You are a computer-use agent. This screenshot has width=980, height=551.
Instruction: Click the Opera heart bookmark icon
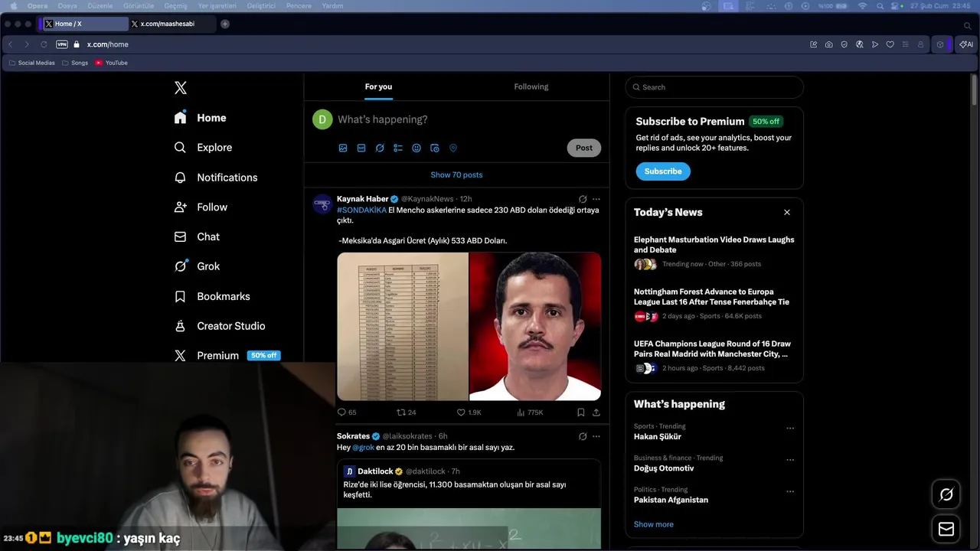[890, 44]
